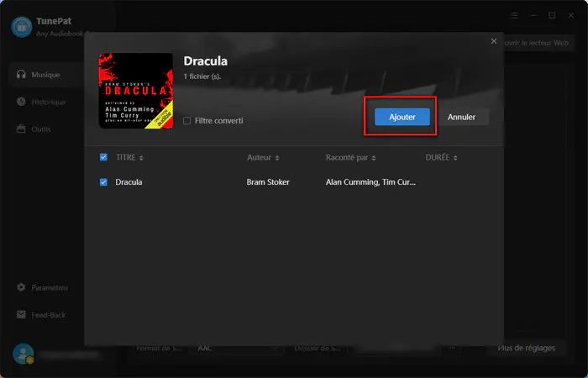This screenshot has width=588, height=378.
Task: Click the Musique headphones icon
Action: [21, 74]
